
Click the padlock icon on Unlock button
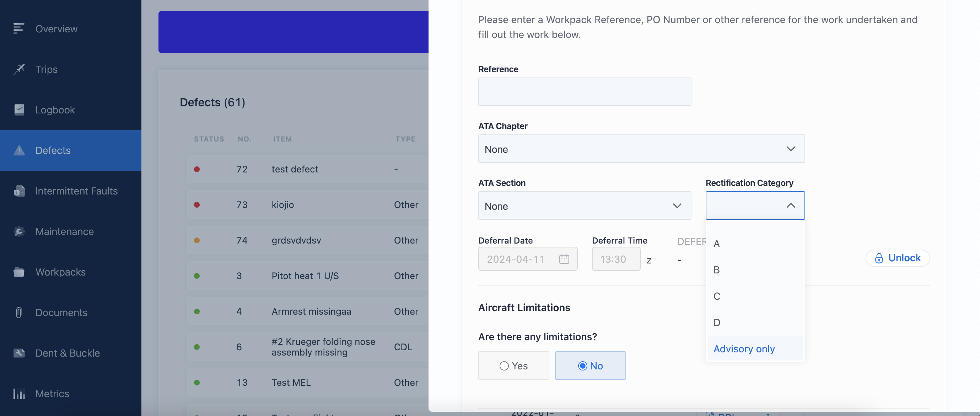(x=878, y=258)
